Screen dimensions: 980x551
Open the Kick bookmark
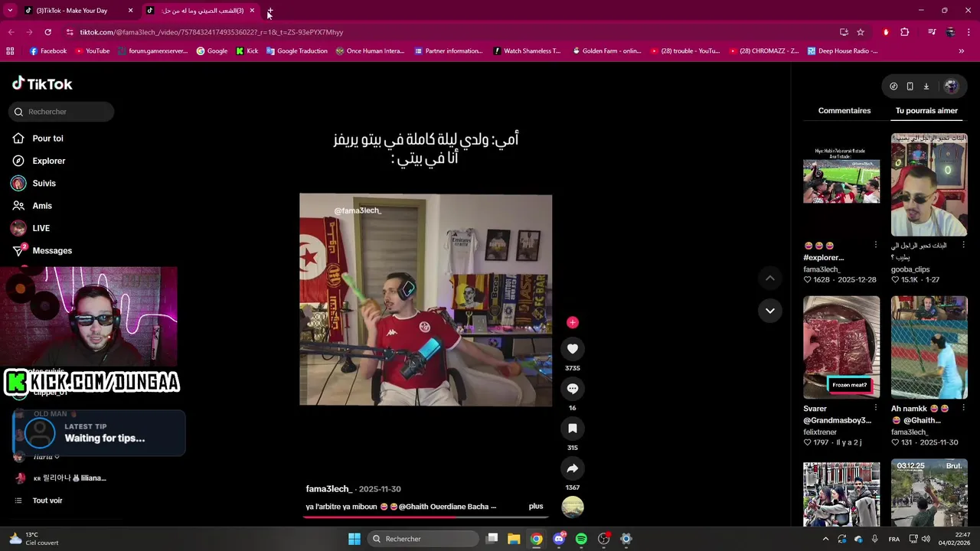click(247, 51)
